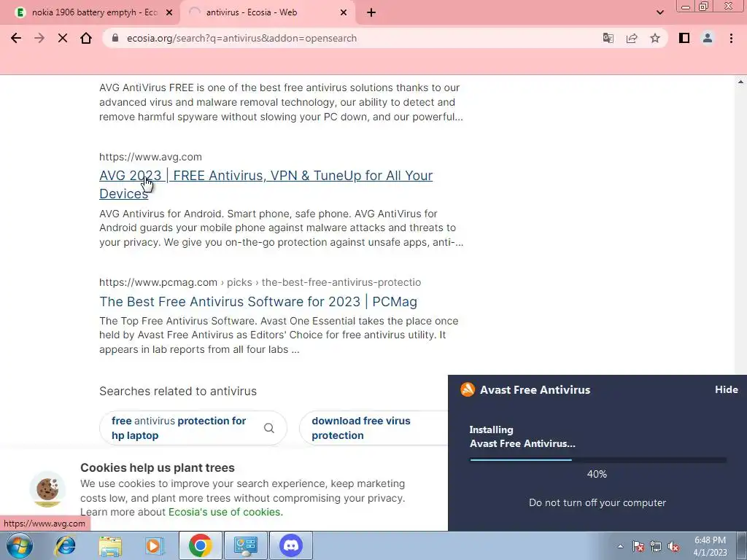This screenshot has height=560, width=747.
Task: Search download free virus protection
Action: pos(374,428)
